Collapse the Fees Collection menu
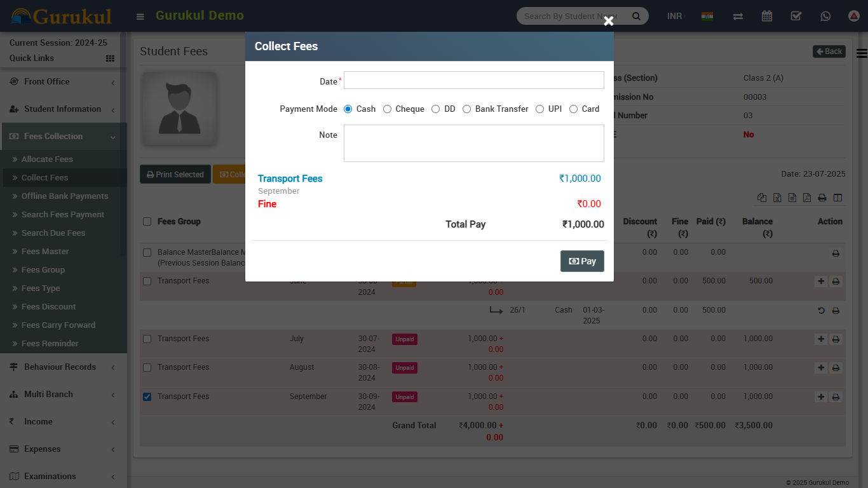 click(64, 137)
